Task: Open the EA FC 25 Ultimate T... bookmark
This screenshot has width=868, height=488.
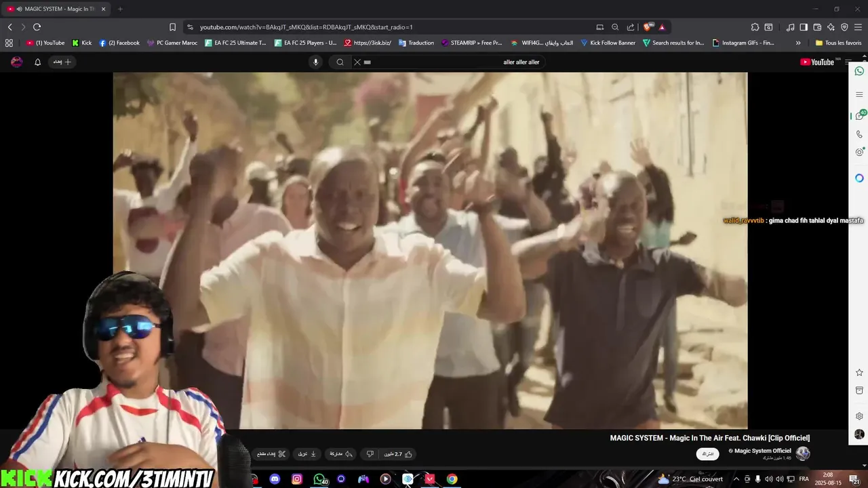Action: [235, 43]
